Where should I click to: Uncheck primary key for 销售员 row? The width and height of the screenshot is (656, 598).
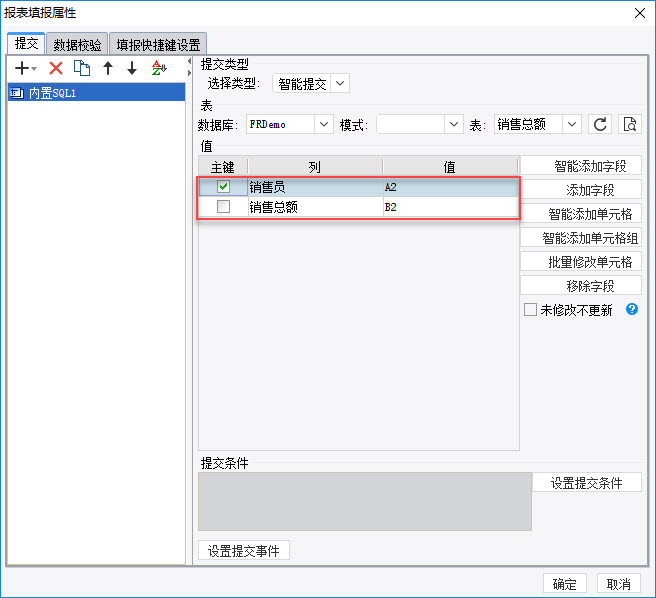[x=223, y=186]
